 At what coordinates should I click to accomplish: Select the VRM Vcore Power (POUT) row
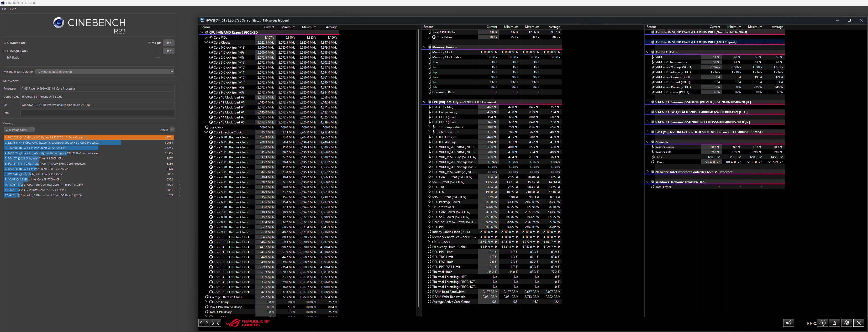715,87
